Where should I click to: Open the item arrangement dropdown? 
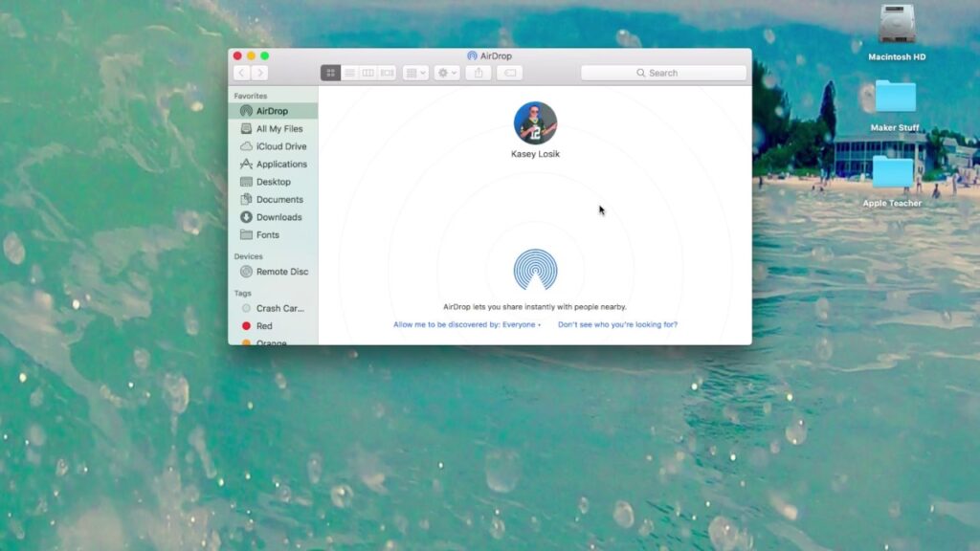click(x=415, y=73)
